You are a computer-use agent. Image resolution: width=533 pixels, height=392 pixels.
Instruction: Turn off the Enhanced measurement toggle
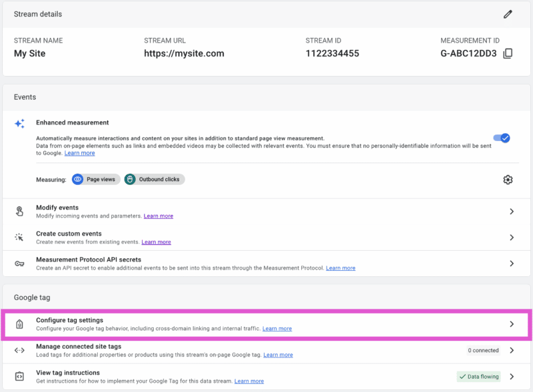[x=502, y=138]
